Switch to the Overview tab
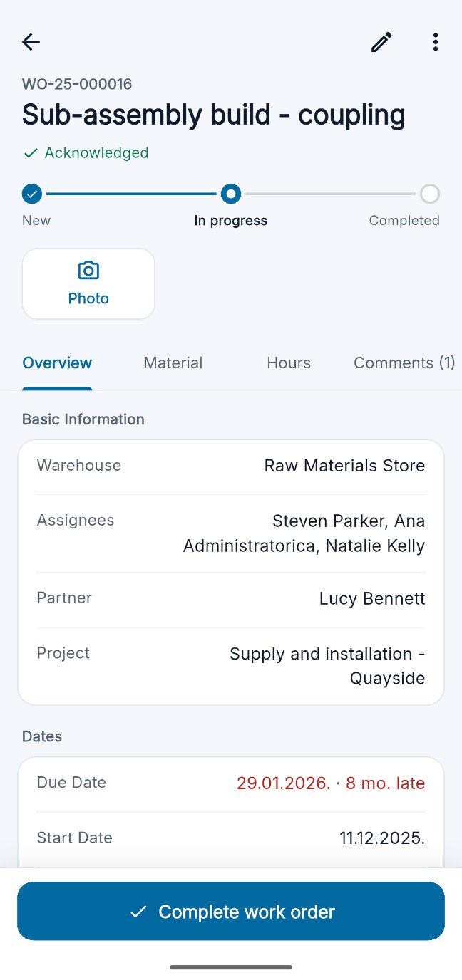 point(57,363)
